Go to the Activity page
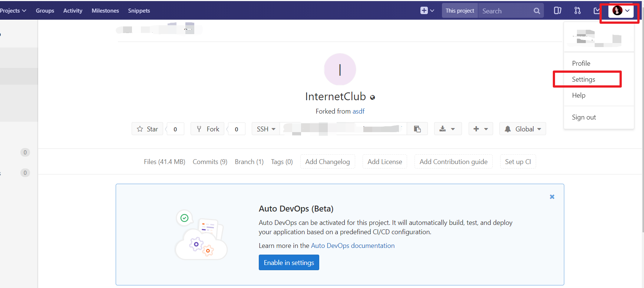 tap(73, 11)
